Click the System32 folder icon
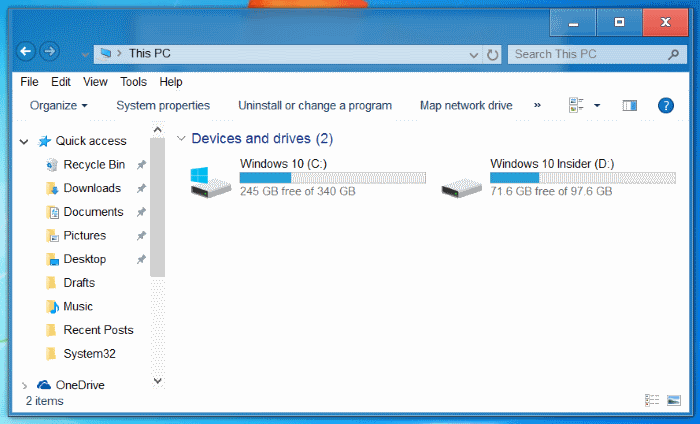This screenshot has width=700, height=424. [51, 354]
